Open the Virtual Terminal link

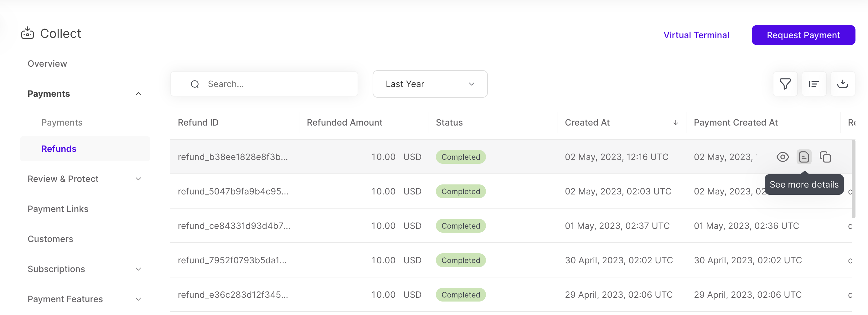pos(696,35)
